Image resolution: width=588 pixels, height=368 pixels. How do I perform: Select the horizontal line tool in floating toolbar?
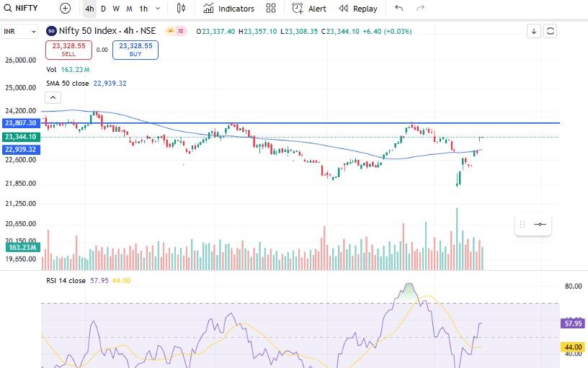(x=540, y=225)
